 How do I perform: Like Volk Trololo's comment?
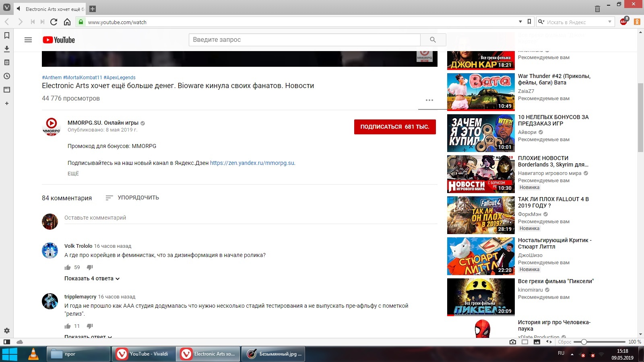point(68,267)
